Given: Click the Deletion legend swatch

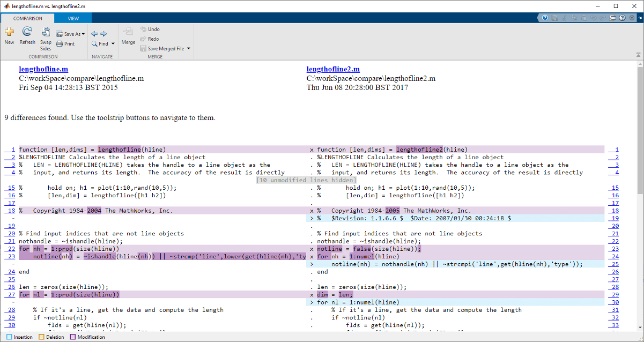Looking at the screenshot, I should click(40, 337).
